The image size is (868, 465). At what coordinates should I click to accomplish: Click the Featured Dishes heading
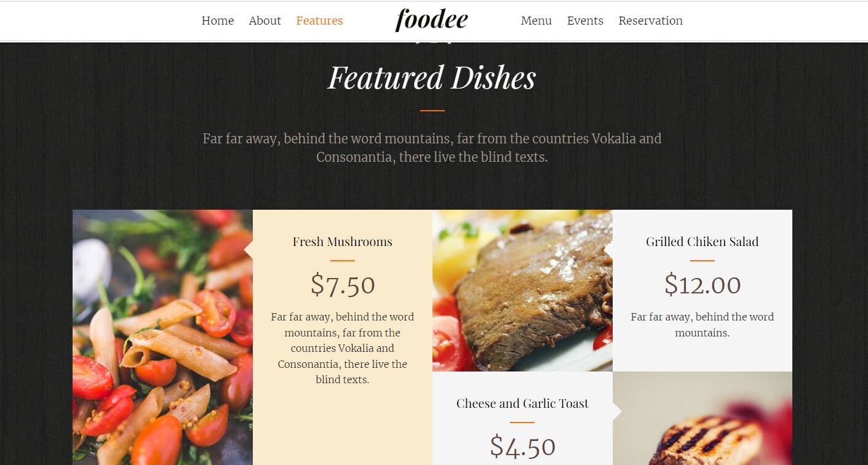432,78
